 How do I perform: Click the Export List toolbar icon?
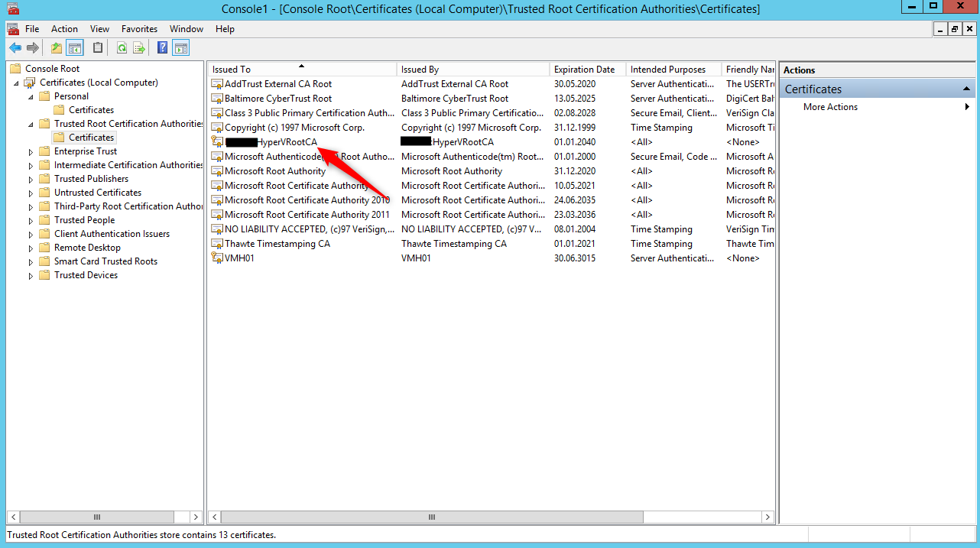click(139, 48)
